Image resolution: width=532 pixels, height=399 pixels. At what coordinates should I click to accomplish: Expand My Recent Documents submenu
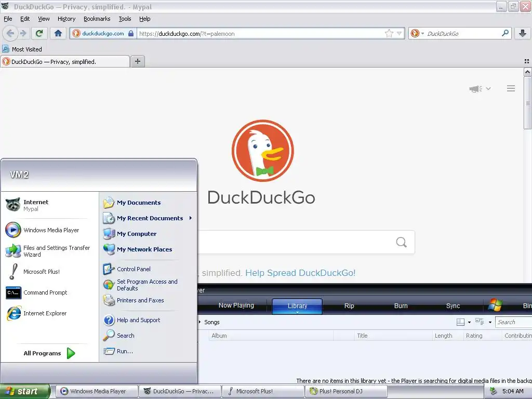click(191, 218)
